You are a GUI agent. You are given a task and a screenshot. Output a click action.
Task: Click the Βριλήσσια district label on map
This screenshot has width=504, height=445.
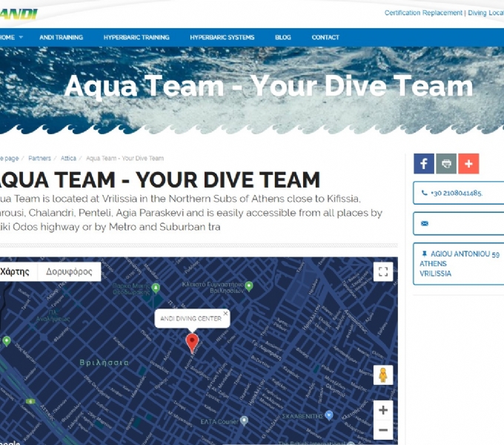pos(104,363)
